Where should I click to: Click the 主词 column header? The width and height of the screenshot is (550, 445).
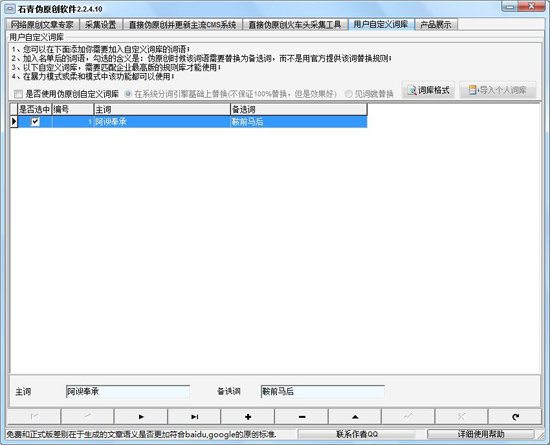(x=162, y=109)
